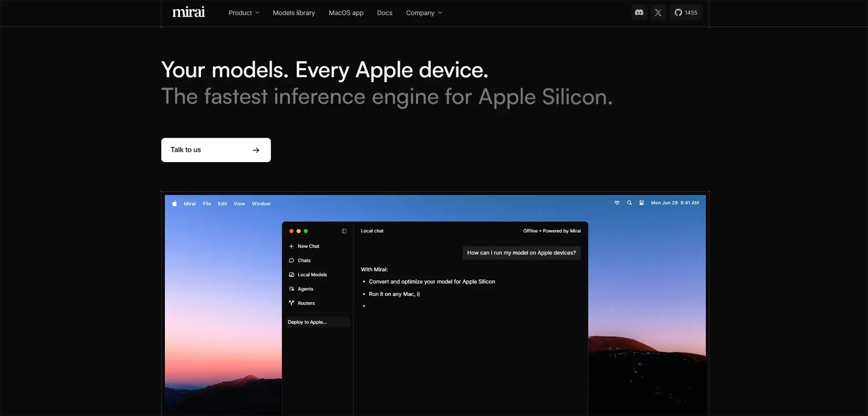
Task: Click the yellow minimize window dot
Action: (299, 231)
